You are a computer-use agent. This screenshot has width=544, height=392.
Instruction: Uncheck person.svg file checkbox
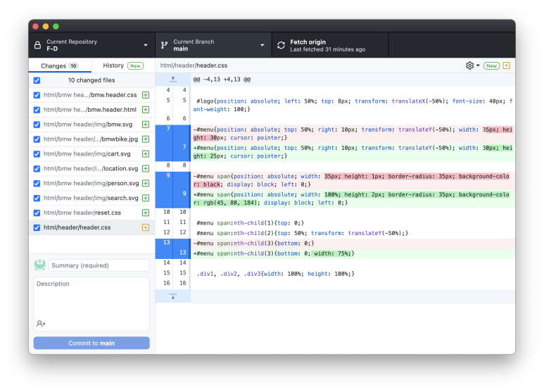37,183
